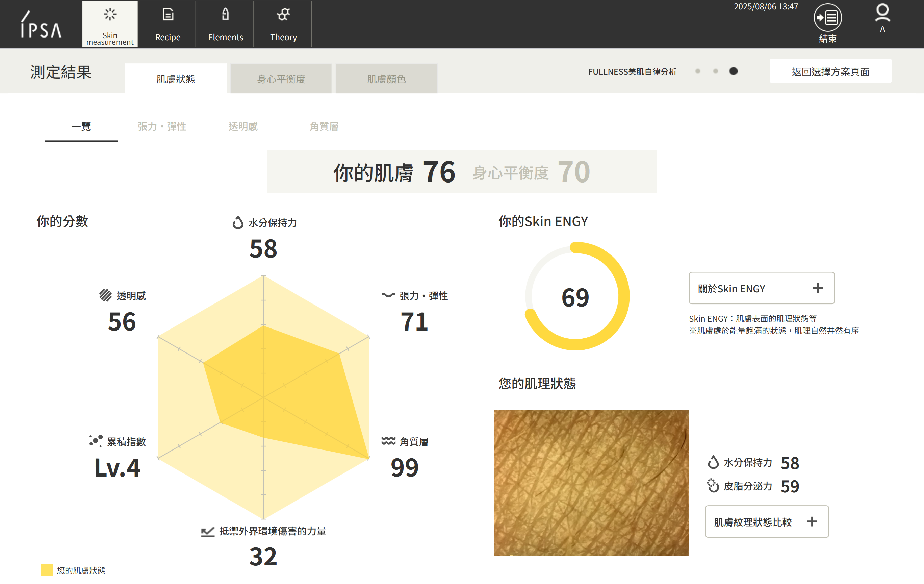Open the Skin measurement section
The image size is (924, 584).
(110, 24)
